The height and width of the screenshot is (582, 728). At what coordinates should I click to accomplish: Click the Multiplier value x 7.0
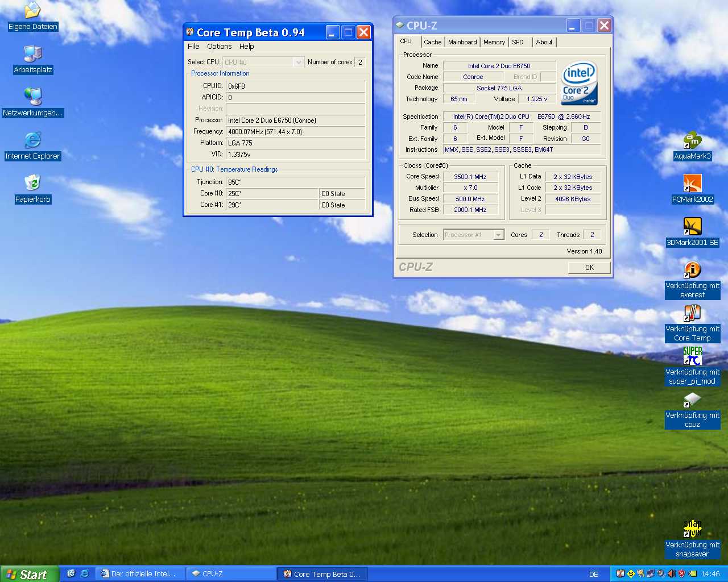[470, 188]
